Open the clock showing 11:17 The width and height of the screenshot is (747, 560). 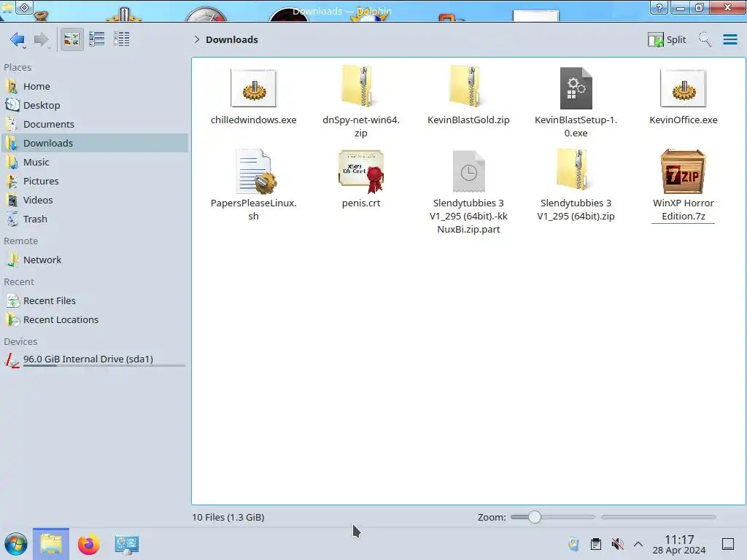pyautogui.click(x=679, y=544)
